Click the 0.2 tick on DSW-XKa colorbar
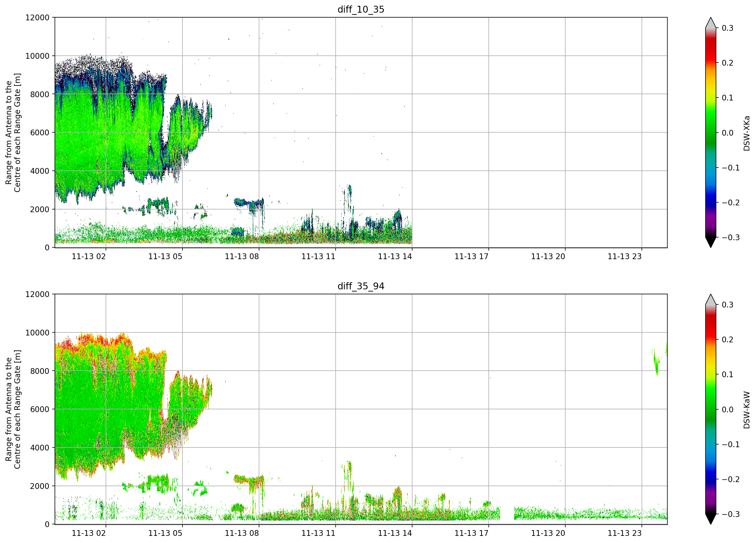 (728, 63)
